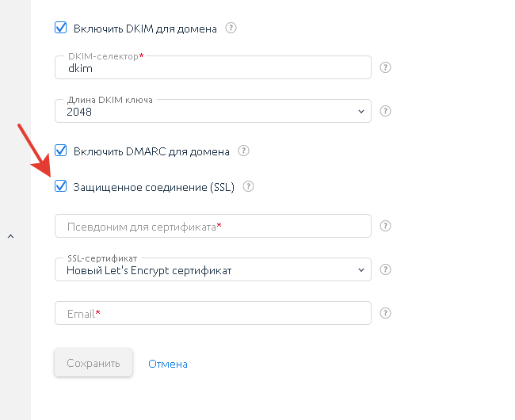Viewport: 515px width, 420px height.
Task: Show help for DKIM-селектор field
Action: (385, 67)
